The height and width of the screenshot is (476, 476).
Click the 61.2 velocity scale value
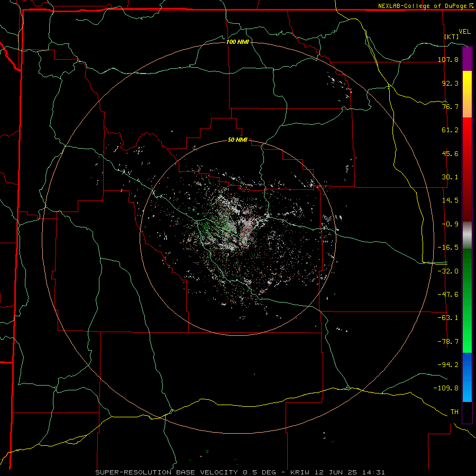point(450,130)
